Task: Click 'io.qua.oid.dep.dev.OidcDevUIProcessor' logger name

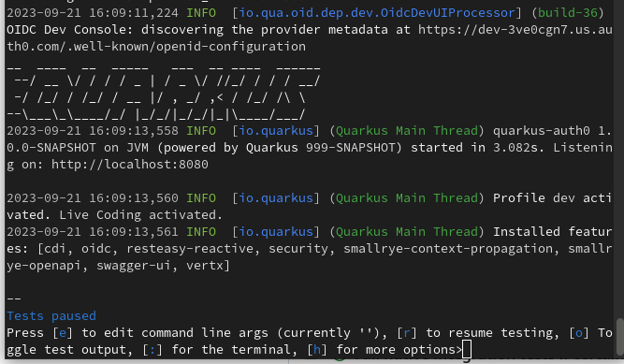Action: coord(376,13)
